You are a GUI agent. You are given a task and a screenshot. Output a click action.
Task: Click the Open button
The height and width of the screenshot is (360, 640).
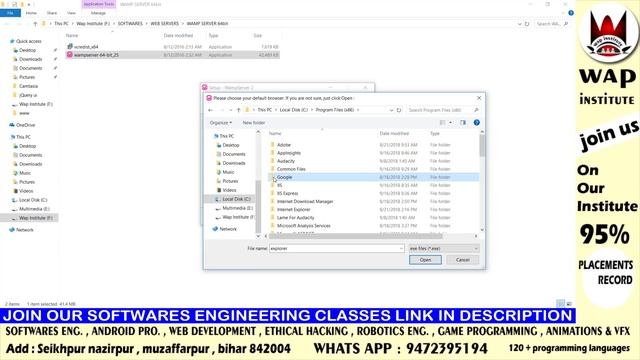click(x=425, y=260)
